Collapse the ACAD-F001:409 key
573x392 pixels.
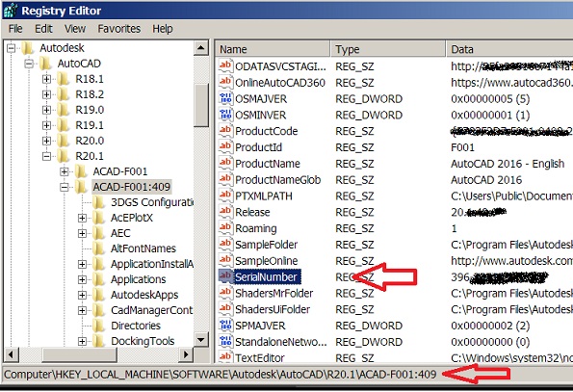(x=65, y=187)
